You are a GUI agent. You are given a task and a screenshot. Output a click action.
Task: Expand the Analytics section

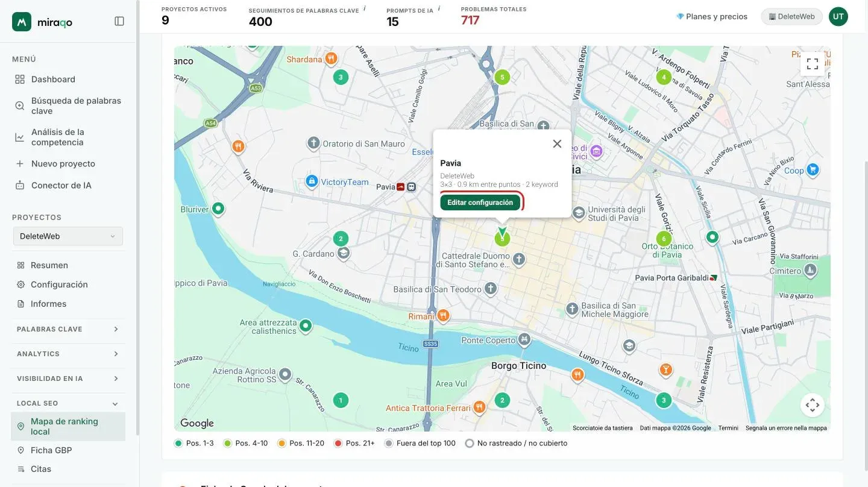68,354
